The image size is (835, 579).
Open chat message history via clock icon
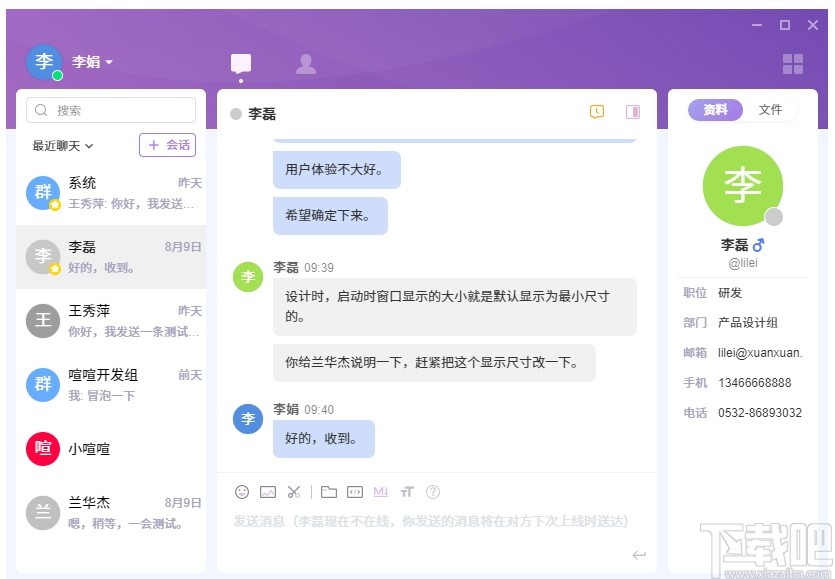coord(596,112)
